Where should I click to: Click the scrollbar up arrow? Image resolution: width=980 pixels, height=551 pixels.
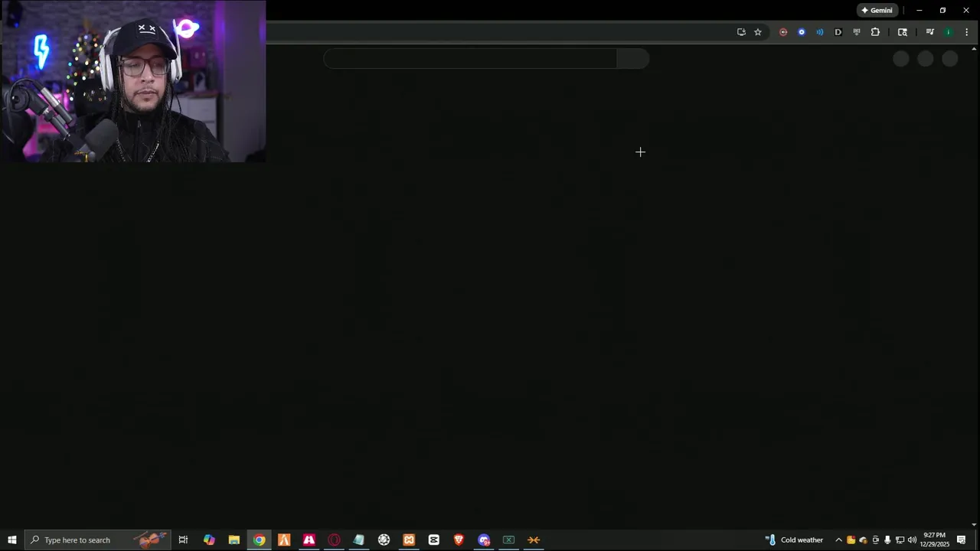pyautogui.click(x=974, y=49)
